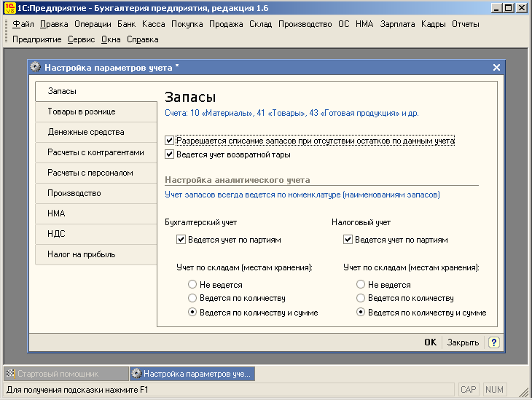Screen dimensions: 532x400
Task: Open the ОС menu
Action: 344,24
